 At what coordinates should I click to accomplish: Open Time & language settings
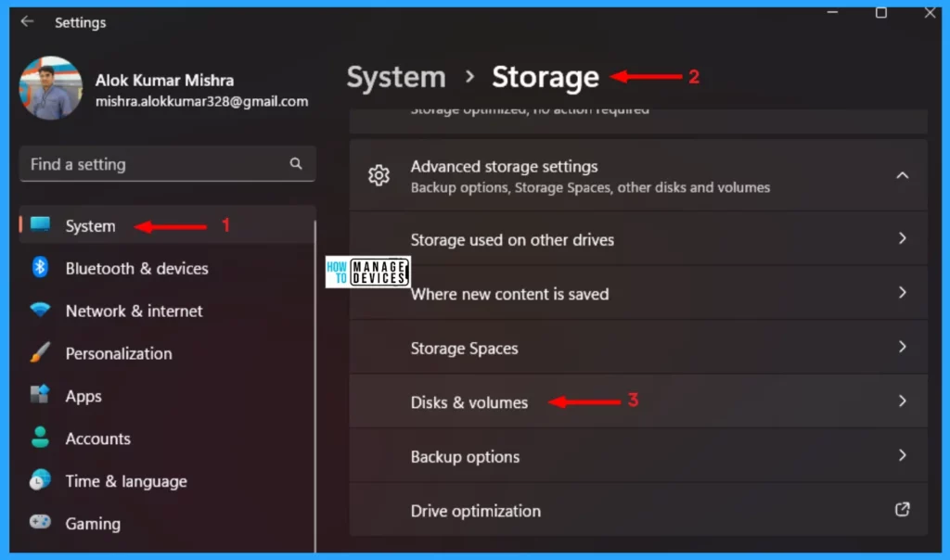tap(126, 481)
